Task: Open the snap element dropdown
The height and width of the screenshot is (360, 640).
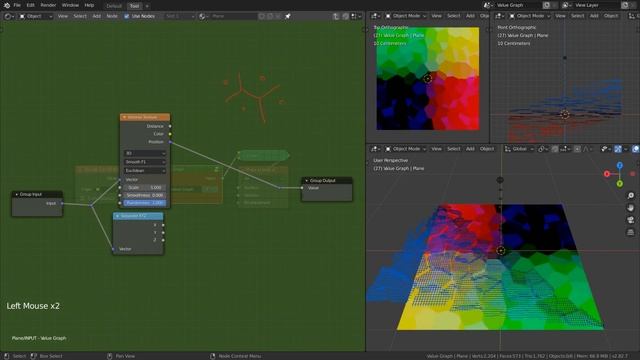Action: point(565,149)
